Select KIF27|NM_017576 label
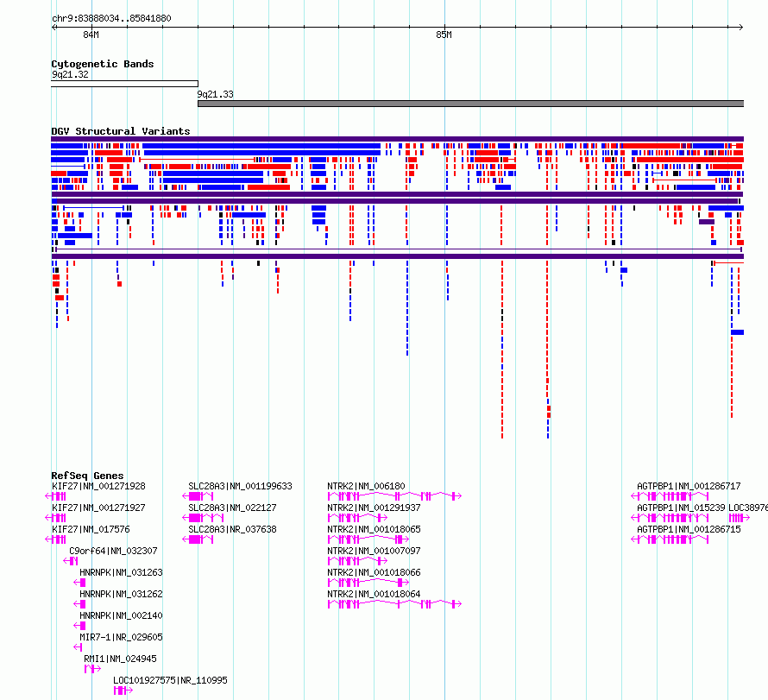The height and width of the screenshot is (700, 768). click(91, 529)
